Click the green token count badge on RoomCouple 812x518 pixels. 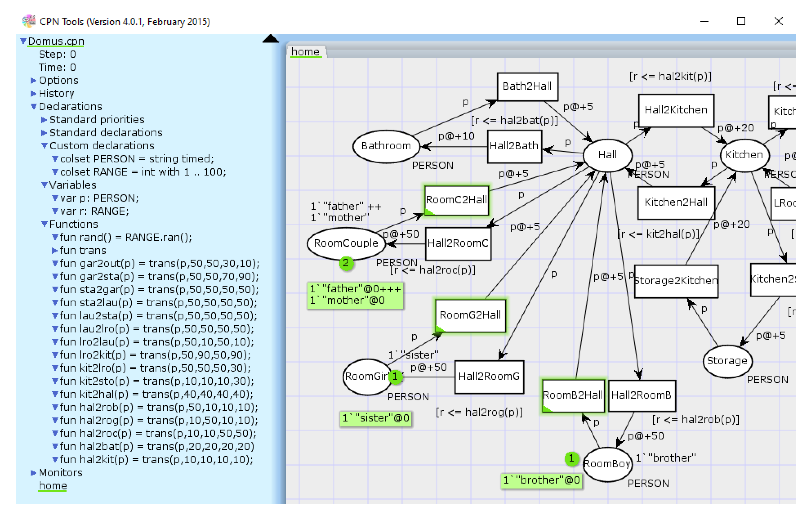pyautogui.click(x=346, y=263)
